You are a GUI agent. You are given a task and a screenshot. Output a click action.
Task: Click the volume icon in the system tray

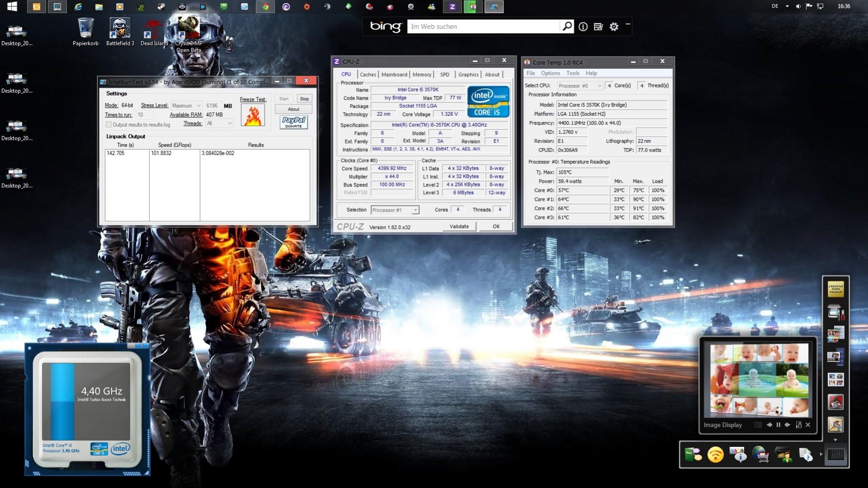798,6
